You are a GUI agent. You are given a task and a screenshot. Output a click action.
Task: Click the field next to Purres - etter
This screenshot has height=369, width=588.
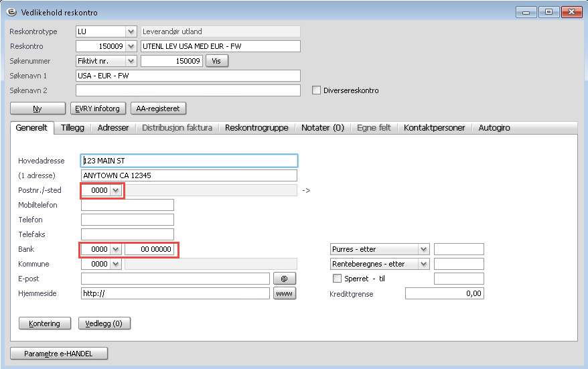459,249
